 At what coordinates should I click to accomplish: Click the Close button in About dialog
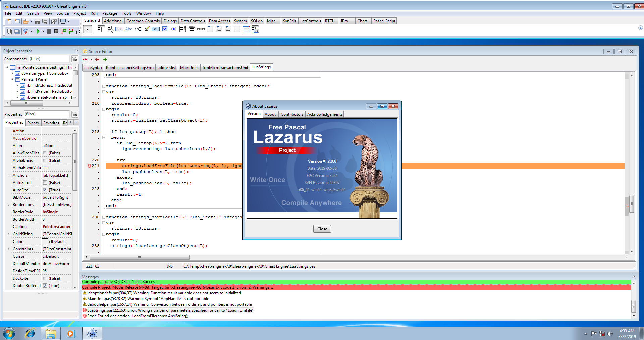tap(322, 229)
